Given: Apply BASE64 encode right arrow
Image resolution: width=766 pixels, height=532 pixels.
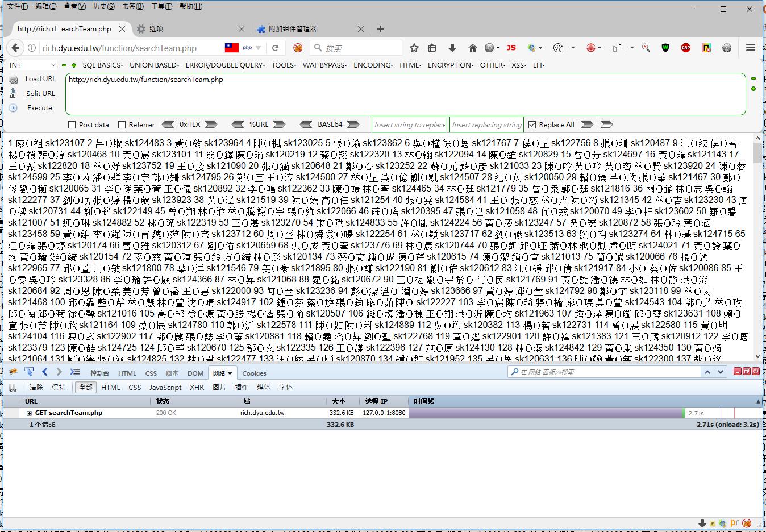Looking at the screenshot, I should pos(353,124).
